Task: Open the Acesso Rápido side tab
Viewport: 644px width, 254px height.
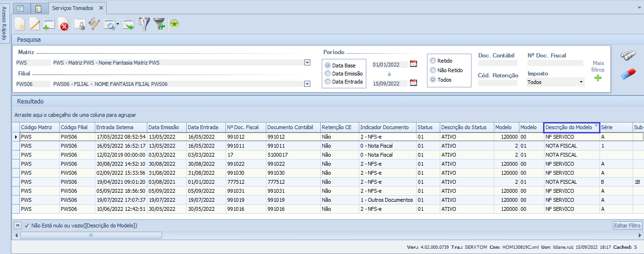Action: [4, 24]
